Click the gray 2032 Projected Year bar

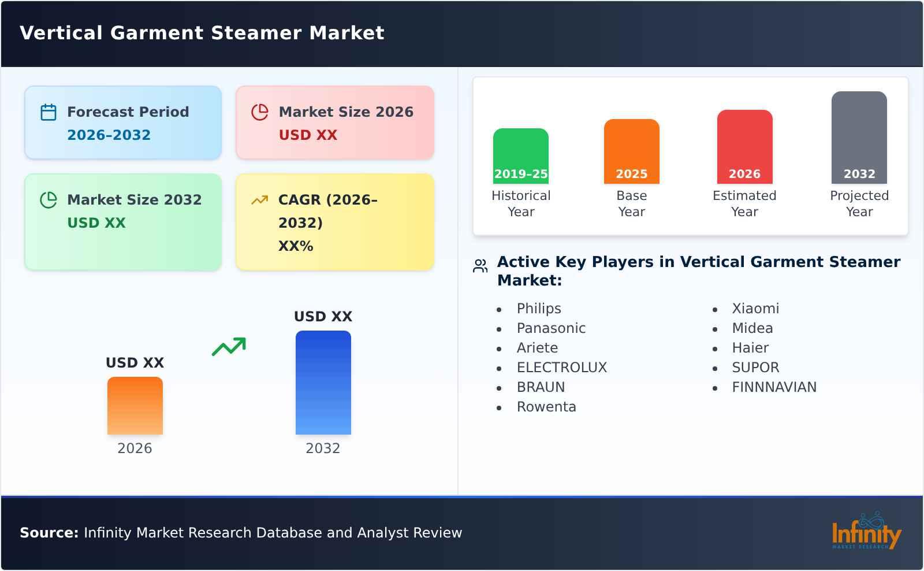[859, 138]
